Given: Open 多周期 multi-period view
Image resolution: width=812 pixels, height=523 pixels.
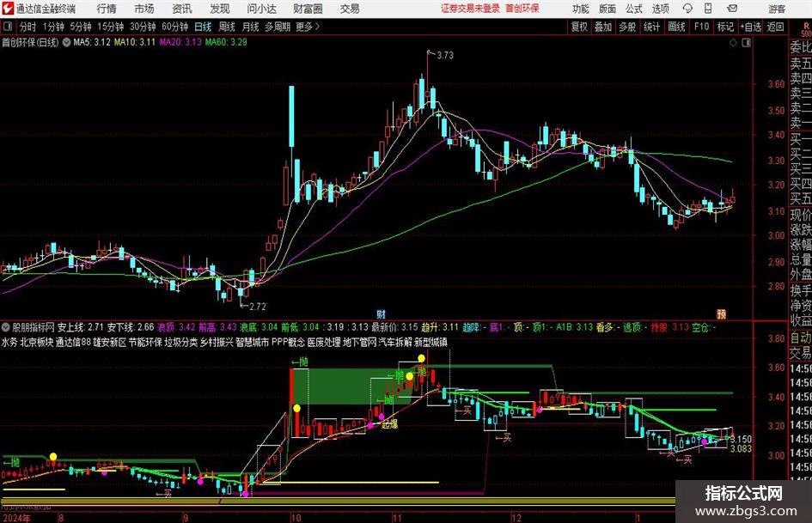Looking at the screenshot, I should [x=278, y=27].
